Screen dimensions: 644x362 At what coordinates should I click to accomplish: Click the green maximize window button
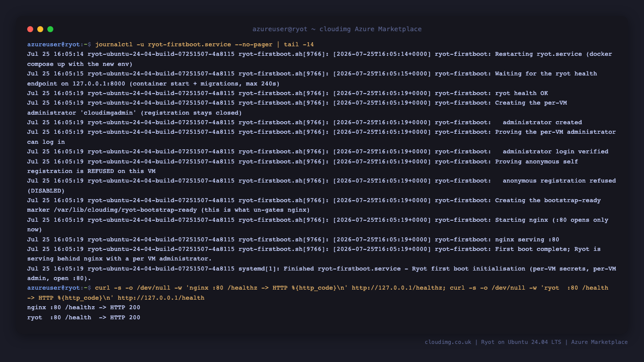pyautogui.click(x=50, y=29)
